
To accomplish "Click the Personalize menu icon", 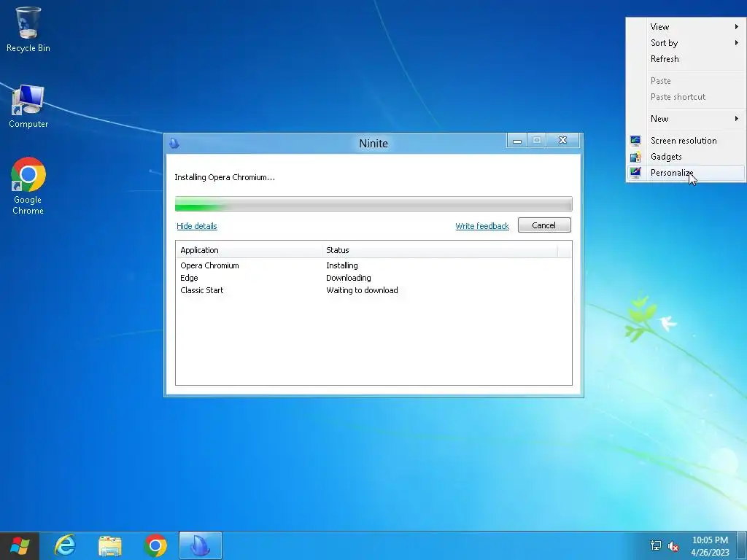I will [635, 173].
